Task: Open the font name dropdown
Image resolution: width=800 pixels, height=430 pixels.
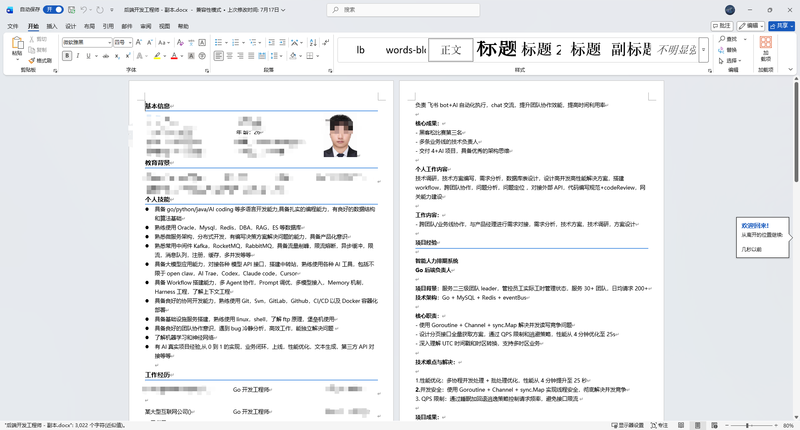Action: click(x=109, y=42)
